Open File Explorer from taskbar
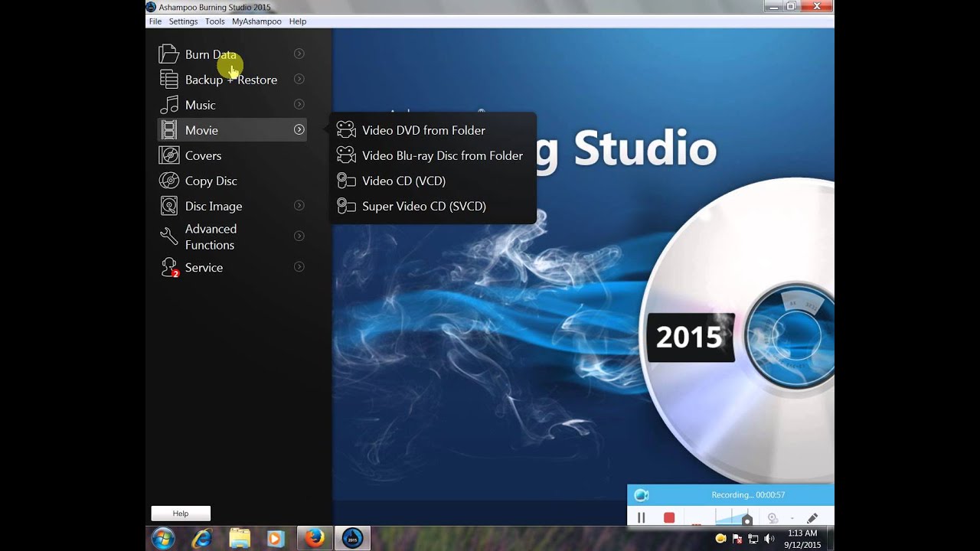The height and width of the screenshot is (551, 980). [x=240, y=539]
